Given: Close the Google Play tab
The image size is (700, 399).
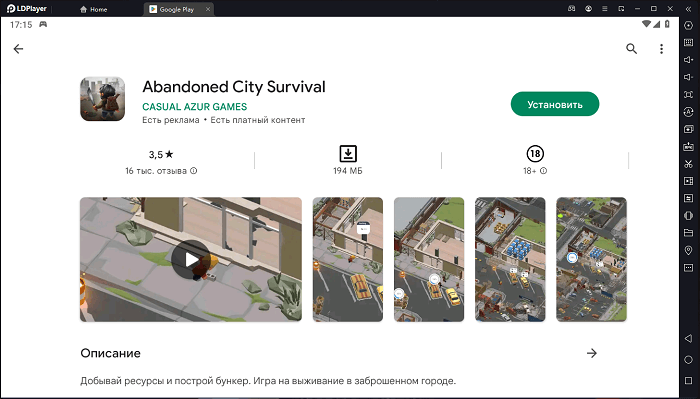Looking at the screenshot, I should [208, 9].
